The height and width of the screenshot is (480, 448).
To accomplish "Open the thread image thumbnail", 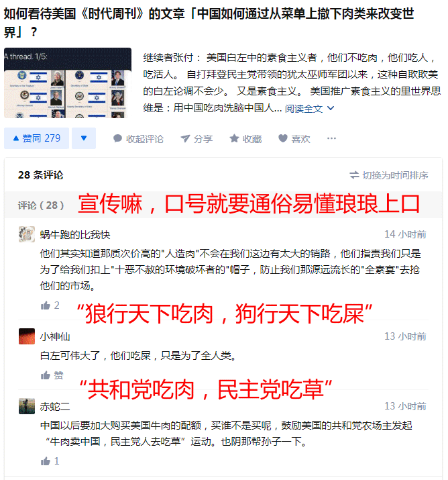I will tap(68, 83).
